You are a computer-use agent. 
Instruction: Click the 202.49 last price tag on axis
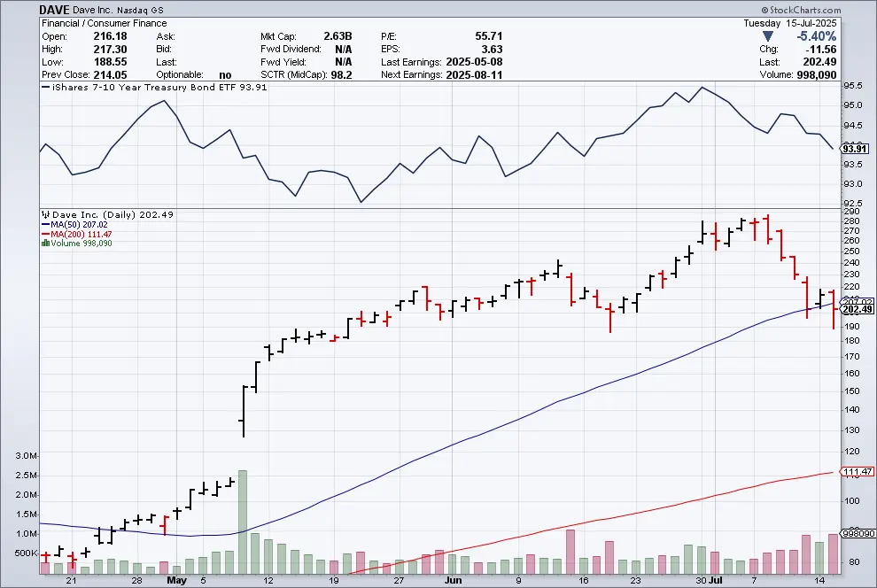(858, 310)
